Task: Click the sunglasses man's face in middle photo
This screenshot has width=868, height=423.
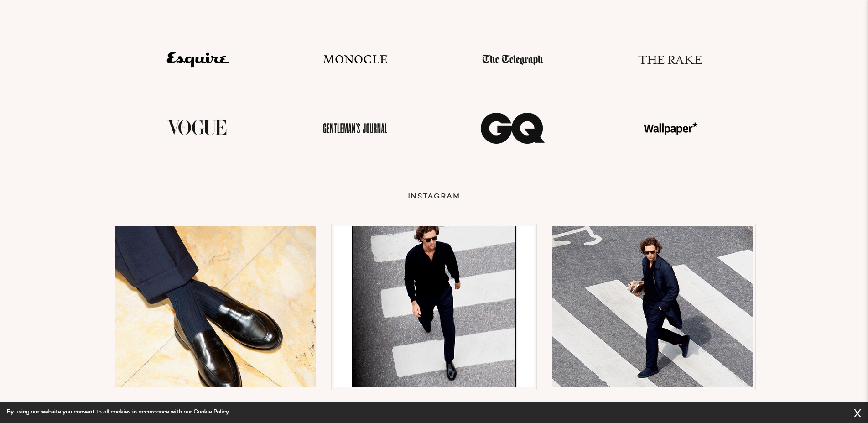Action: [429, 237]
